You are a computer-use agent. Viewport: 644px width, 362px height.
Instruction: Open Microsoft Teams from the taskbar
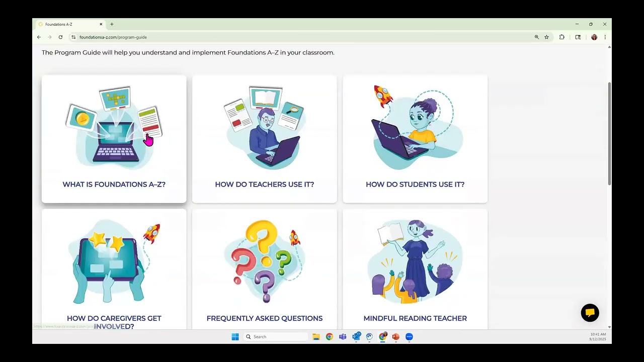click(x=343, y=337)
